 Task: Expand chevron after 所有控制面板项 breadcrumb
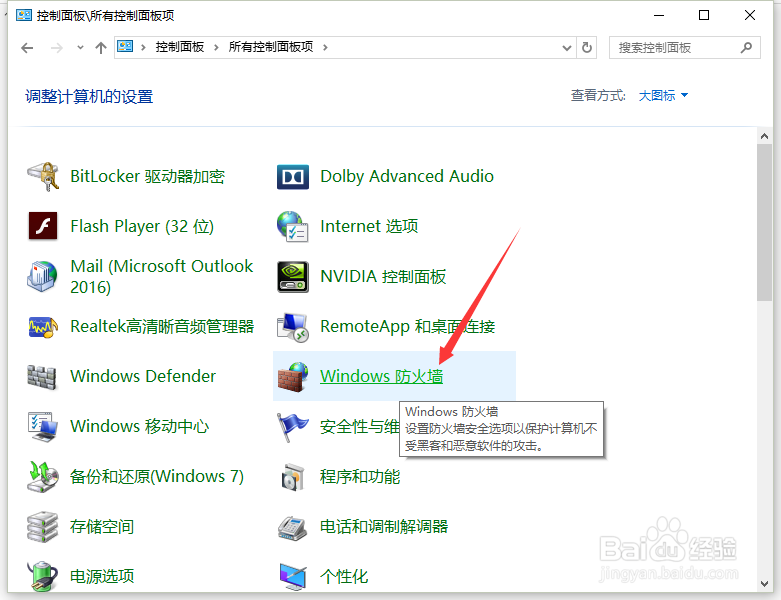325,48
